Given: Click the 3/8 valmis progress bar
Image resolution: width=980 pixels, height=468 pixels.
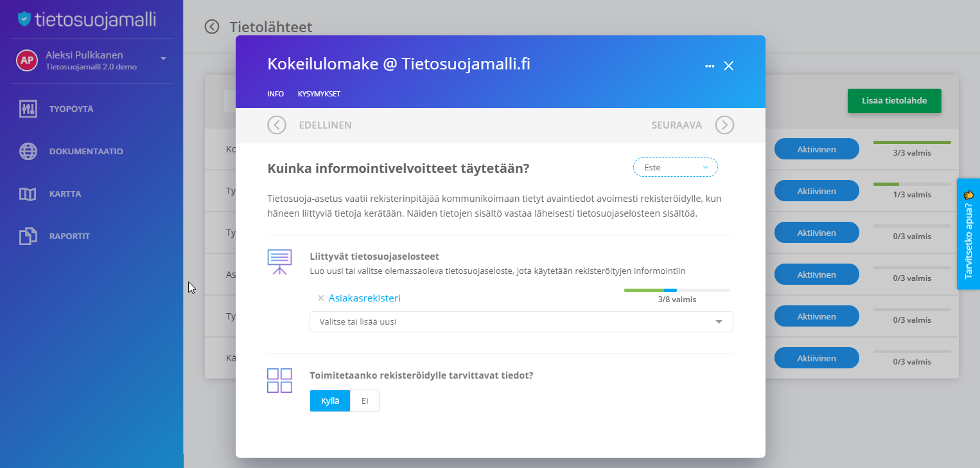Looking at the screenshot, I should coord(677,291).
